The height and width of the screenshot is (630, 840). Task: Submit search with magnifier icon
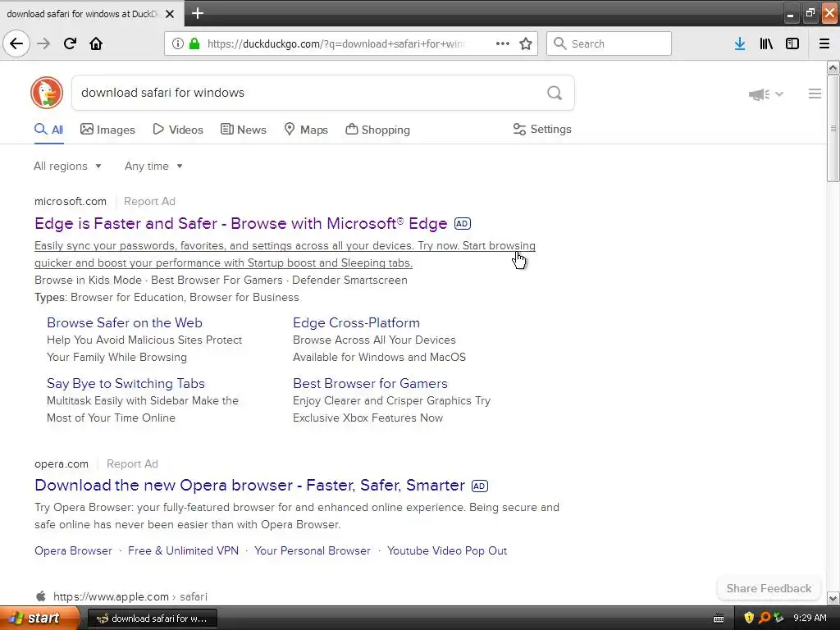point(555,93)
